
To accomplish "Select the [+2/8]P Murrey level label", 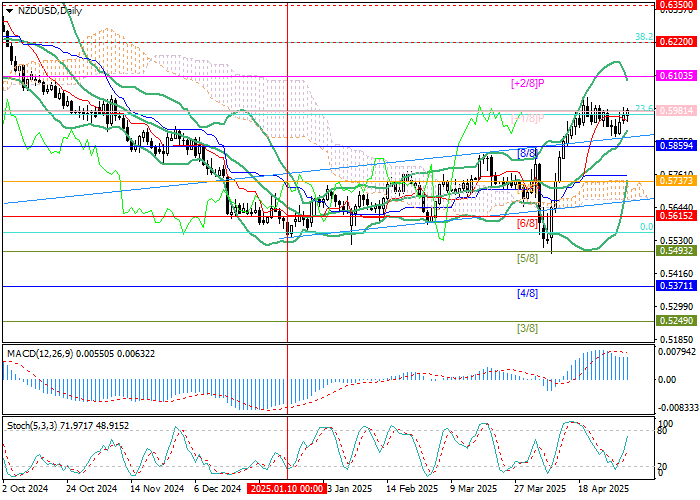I will (527, 84).
